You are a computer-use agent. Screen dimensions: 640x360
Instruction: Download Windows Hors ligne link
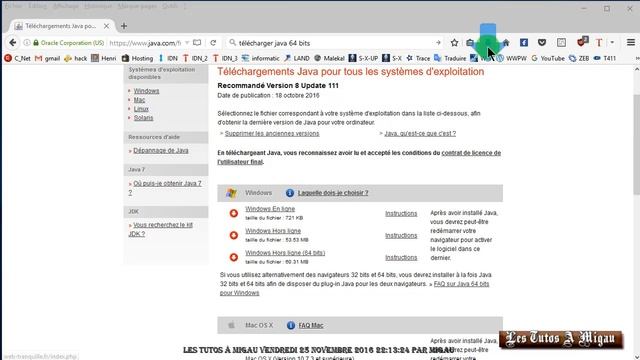click(x=273, y=231)
